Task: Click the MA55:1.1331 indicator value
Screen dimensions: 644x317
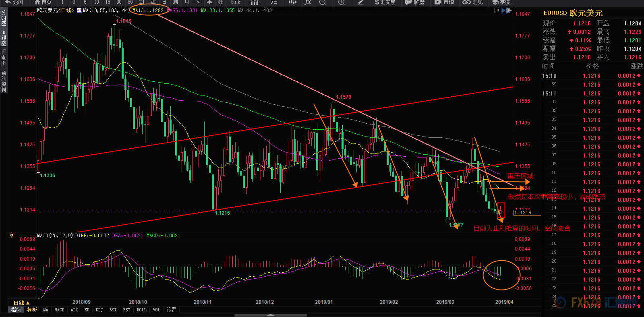Action: click(x=182, y=10)
